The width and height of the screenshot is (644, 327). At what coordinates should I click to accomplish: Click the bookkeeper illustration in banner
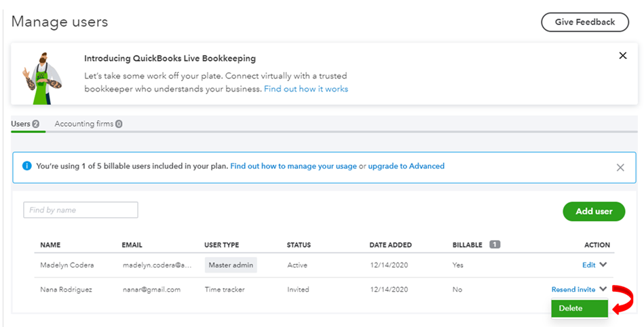(42, 78)
